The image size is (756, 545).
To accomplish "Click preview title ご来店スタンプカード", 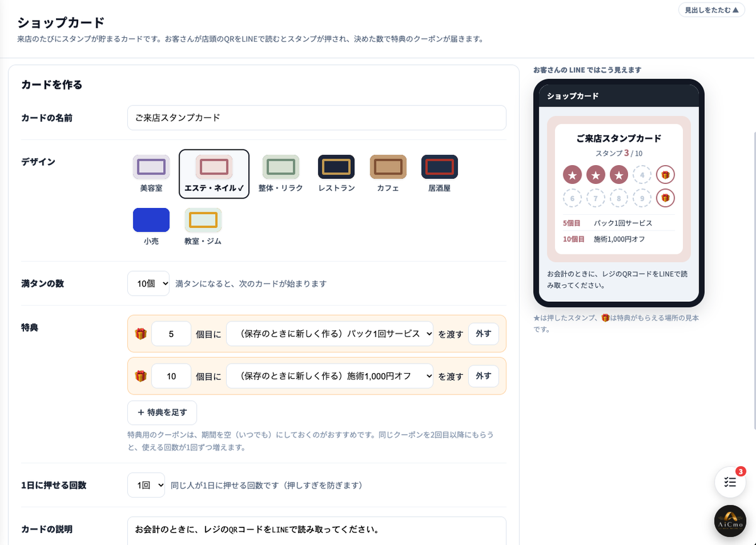I will tap(619, 138).
